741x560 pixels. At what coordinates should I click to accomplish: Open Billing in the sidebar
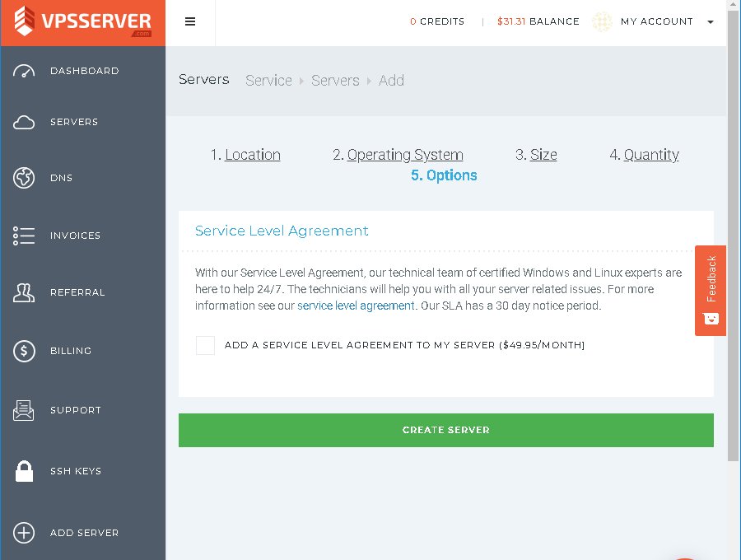(71, 351)
